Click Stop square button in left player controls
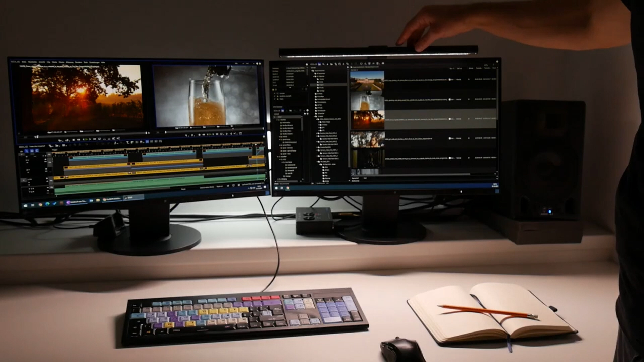The height and width of the screenshot is (362, 644). 73,139
